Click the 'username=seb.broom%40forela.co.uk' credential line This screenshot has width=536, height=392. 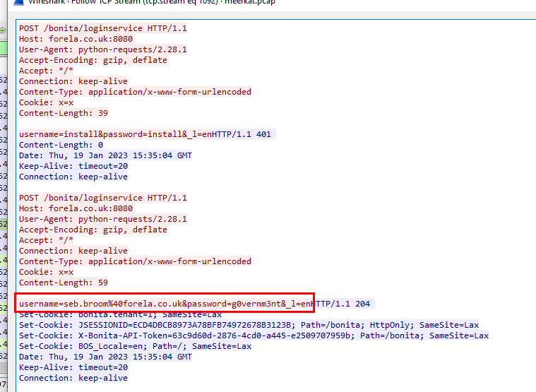pos(165,304)
